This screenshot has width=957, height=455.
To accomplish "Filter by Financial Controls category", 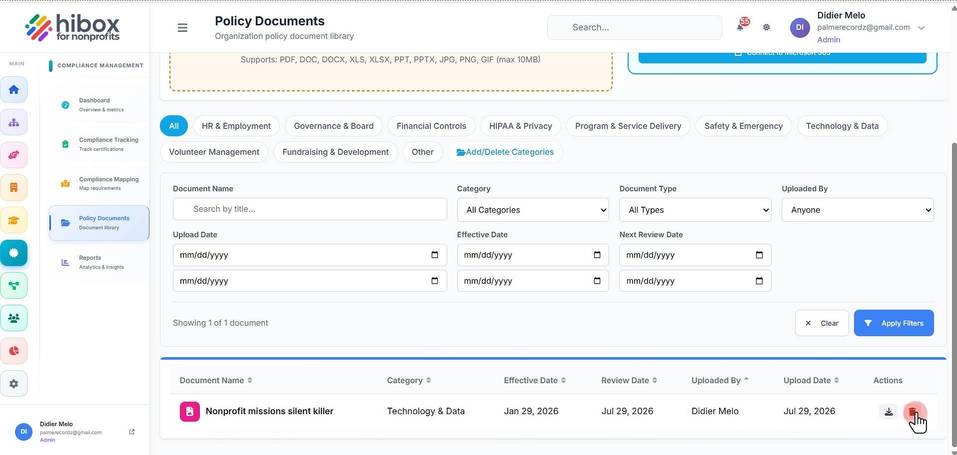I will pos(432,126).
